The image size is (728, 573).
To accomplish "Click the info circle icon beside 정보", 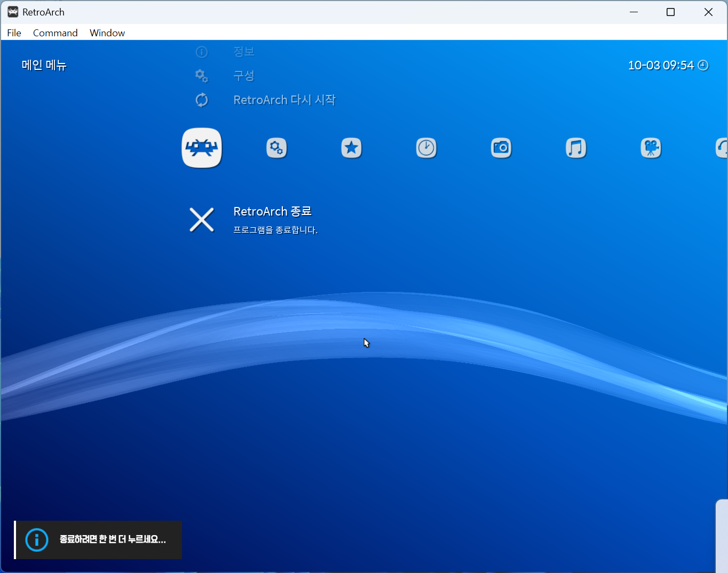I will tap(202, 52).
